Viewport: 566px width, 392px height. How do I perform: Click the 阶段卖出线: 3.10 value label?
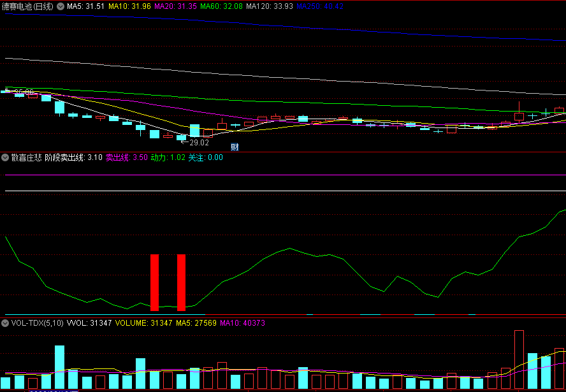coord(74,157)
